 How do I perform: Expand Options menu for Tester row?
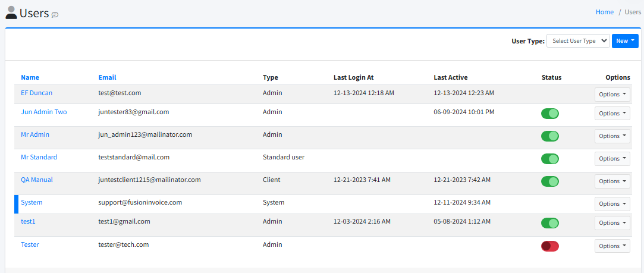pos(612,246)
